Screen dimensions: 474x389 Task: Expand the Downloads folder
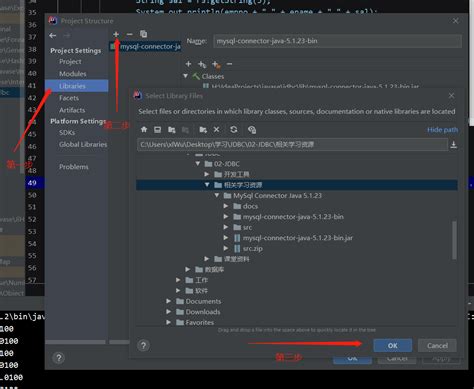tap(169, 312)
